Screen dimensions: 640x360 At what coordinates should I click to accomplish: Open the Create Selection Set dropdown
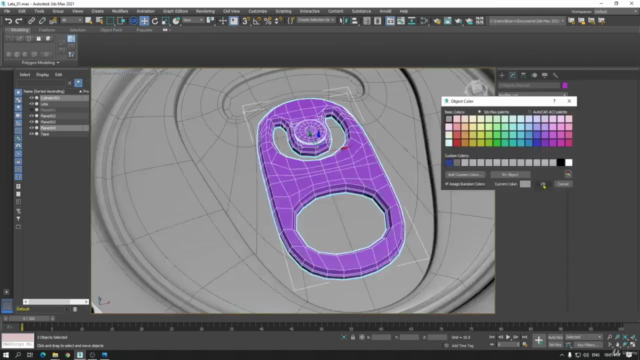(316, 20)
